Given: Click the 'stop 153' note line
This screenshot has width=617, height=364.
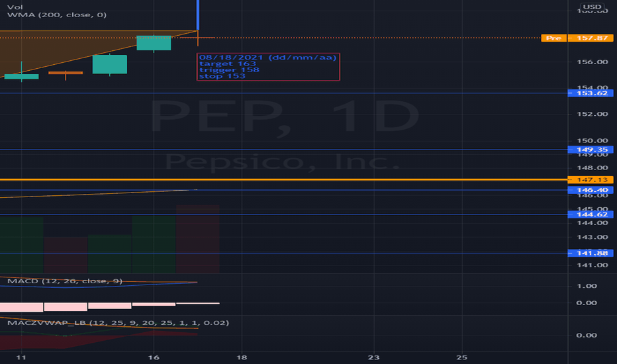Looking at the screenshot, I should point(222,76).
